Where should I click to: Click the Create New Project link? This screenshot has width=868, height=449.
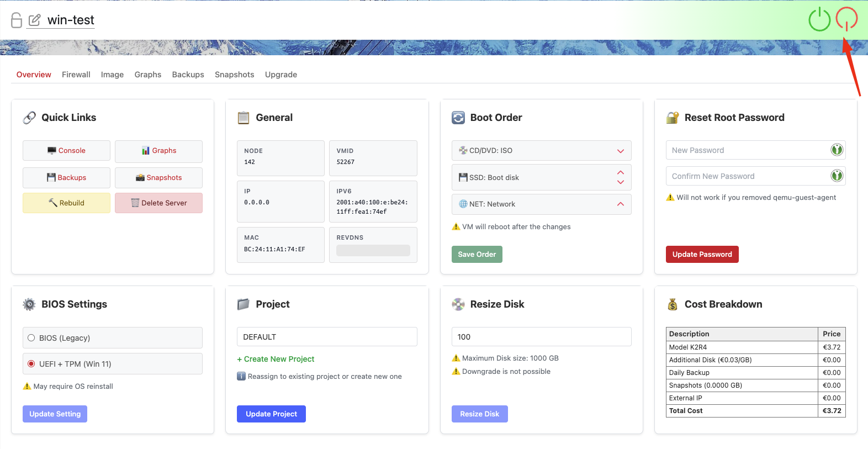point(276,359)
